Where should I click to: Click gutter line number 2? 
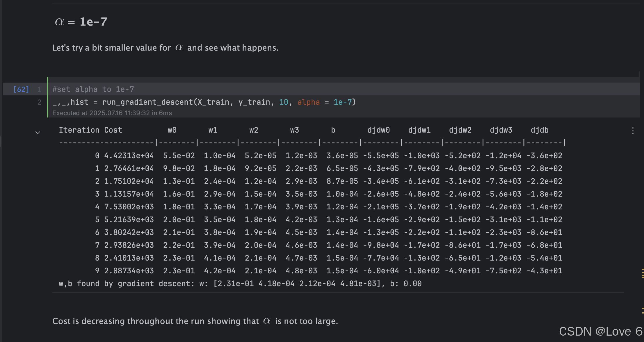tap(39, 102)
